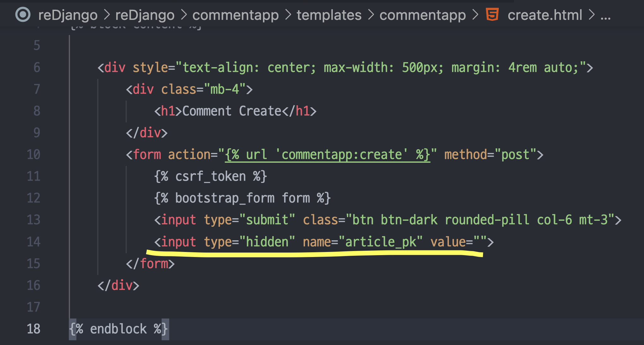644x345 pixels.
Task: Select second commentapp breadcrumb after templates
Action: (422, 15)
